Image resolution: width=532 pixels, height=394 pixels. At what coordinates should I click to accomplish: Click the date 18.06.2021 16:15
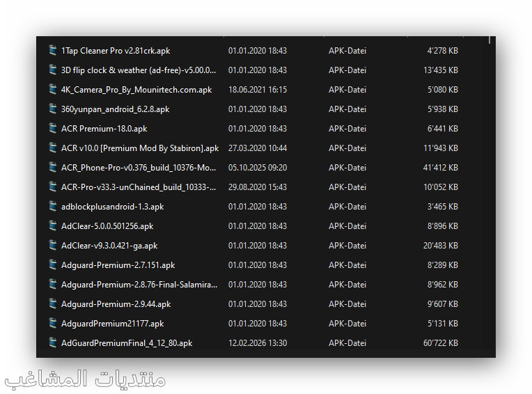point(258,90)
